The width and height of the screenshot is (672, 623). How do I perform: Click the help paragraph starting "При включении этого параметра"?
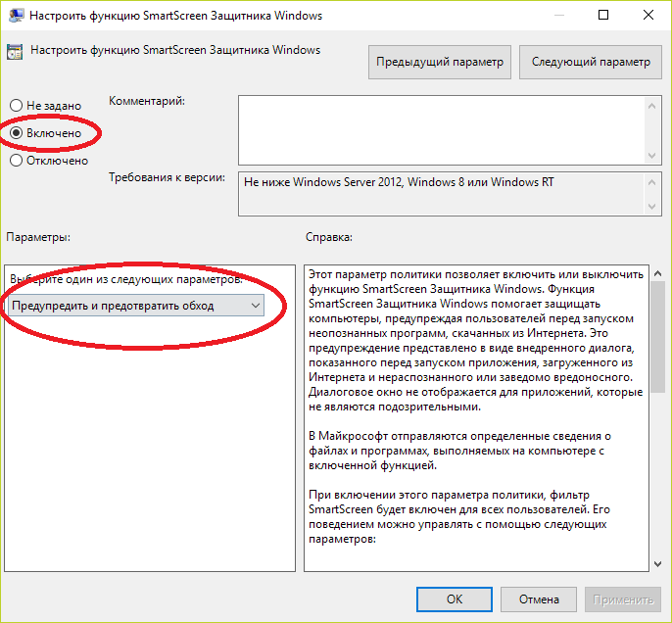pos(459,517)
